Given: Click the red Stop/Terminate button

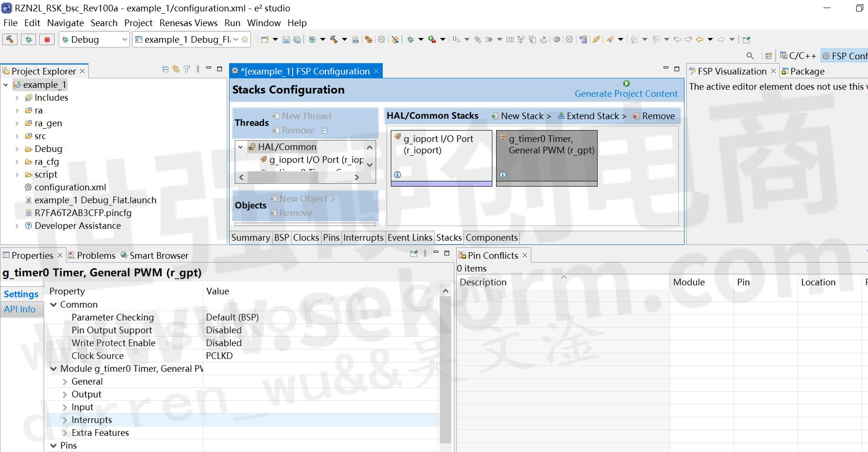Looking at the screenshot, I should [47, 39].
